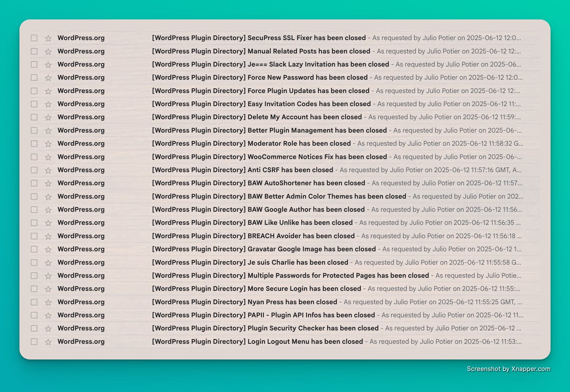The image size is (570, 392).
Task: Star the Manual Related Posts email
Action: [x=48, y=51]
